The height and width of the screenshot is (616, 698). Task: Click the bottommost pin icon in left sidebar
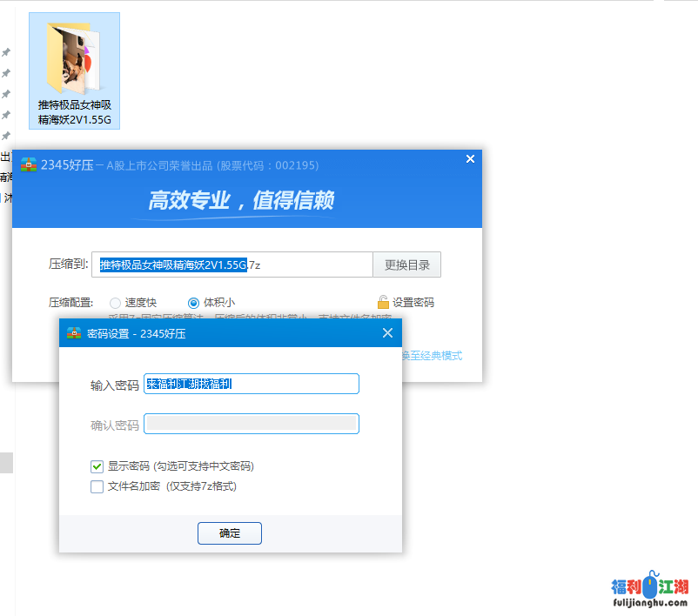tap(6, 136)
